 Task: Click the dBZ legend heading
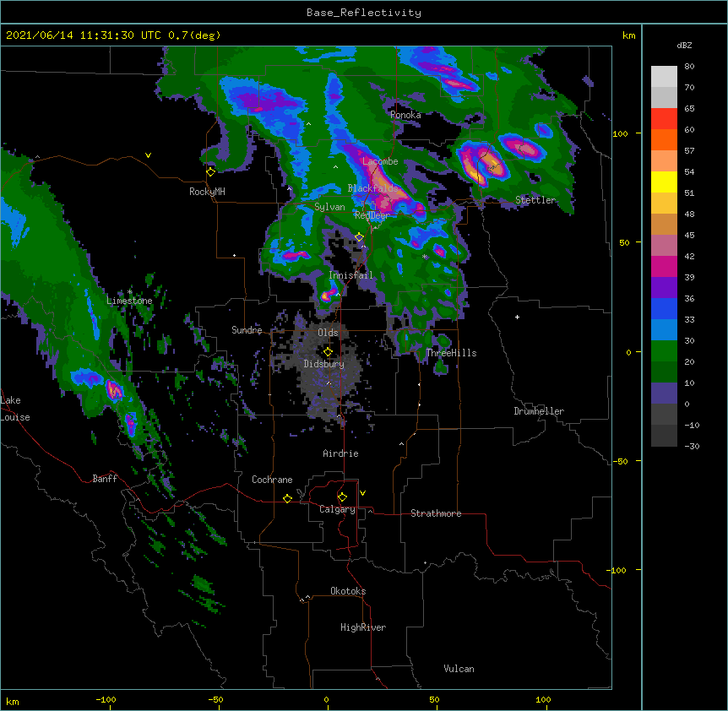(684, 45)
